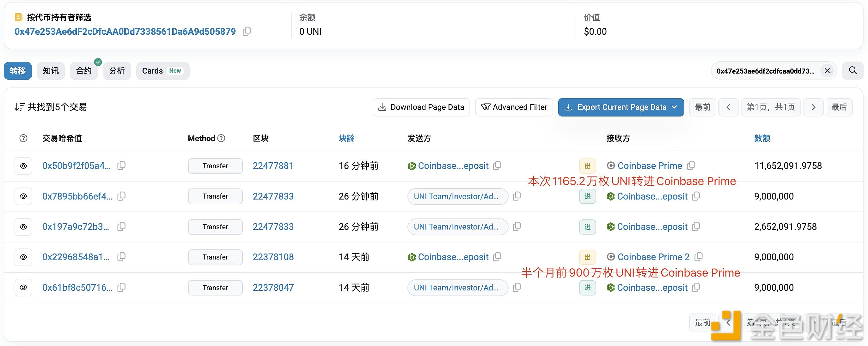The width and height of the screenshot is (868, 346).
Task: Expand the Export Current Page Data dropdown
Action: 674,107
